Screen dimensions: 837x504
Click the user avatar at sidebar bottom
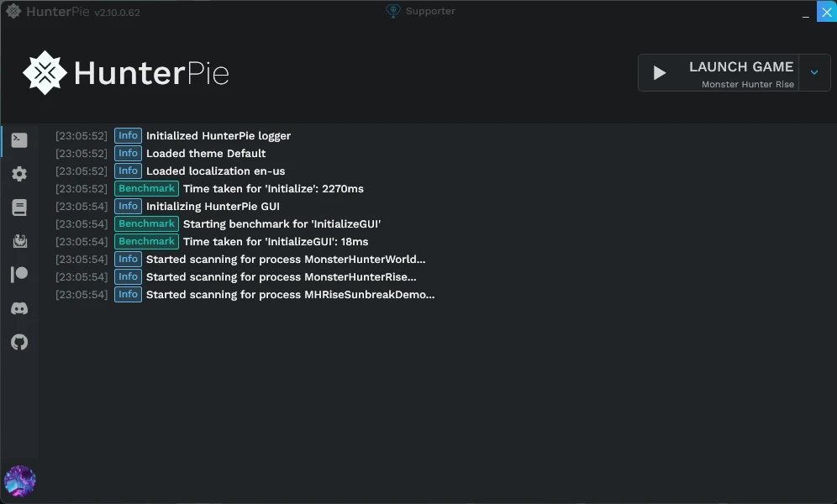20,481
